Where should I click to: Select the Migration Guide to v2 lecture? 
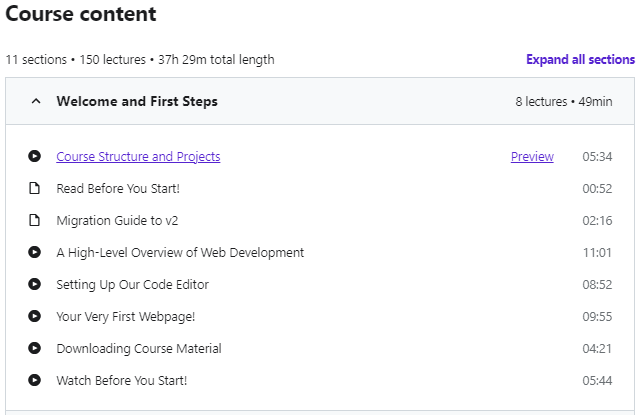click(117, 220)
